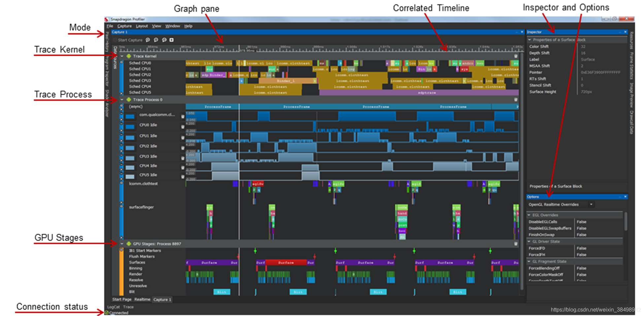This screenshot has width=644, height=316.
Task: Open the Help menu
Action: 188,26
